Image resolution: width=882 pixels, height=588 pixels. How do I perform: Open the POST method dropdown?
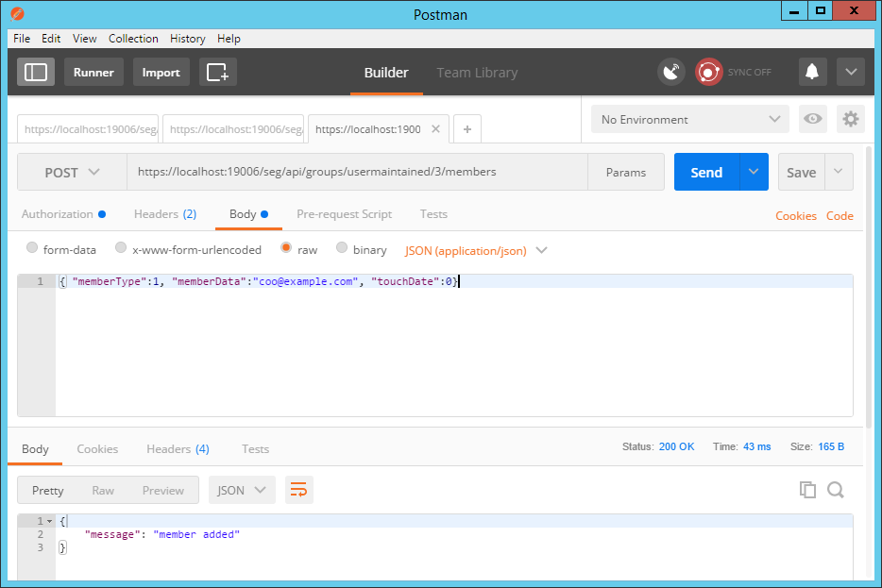click(x=72, y=173)
